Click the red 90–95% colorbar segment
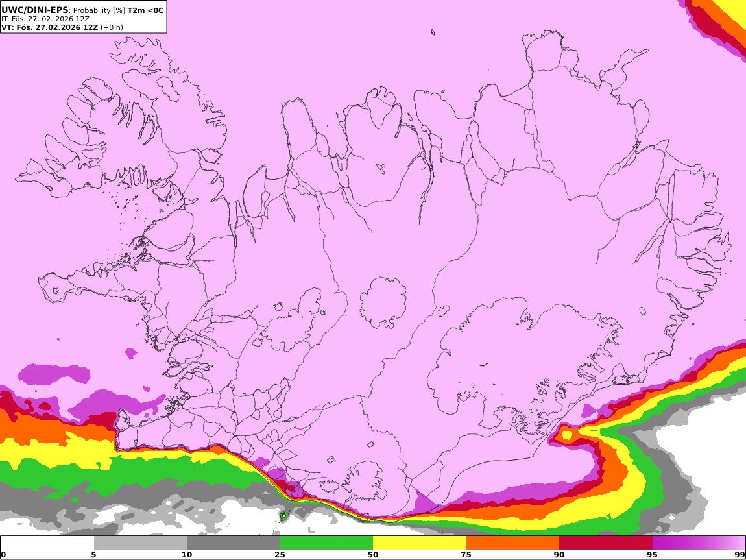The height and width of the screenshot is (560, 746). (x=606, y=543)
